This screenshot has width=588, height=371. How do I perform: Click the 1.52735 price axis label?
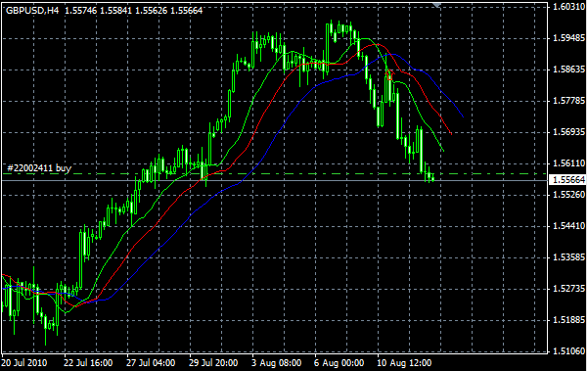(568, 289)
